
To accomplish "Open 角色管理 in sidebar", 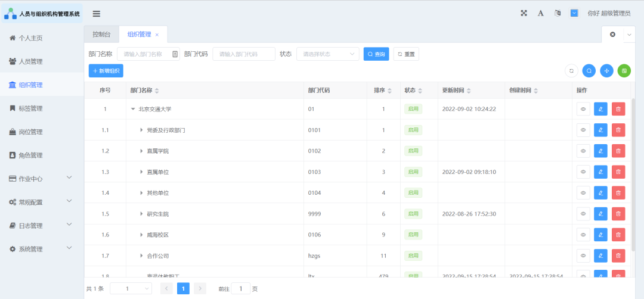I will point(41,155).
